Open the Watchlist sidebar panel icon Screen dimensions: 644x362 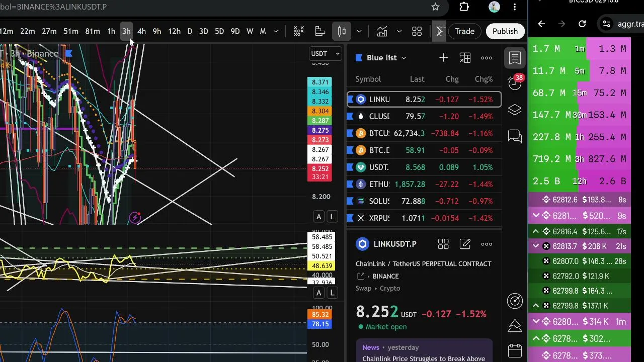[x=515, y=58]
